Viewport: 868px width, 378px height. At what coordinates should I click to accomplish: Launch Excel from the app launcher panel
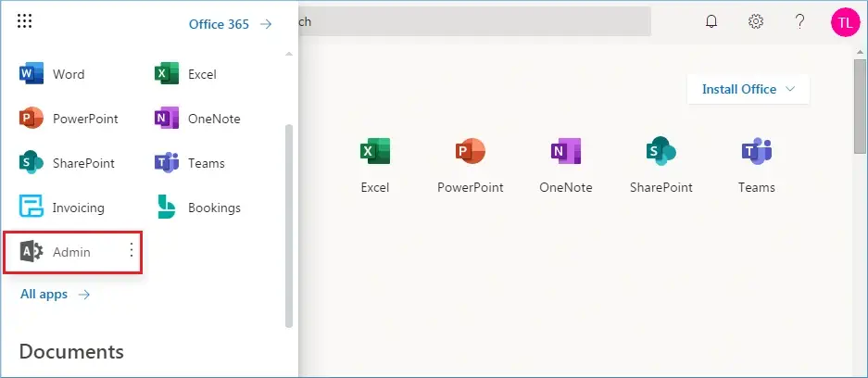click(x=185, y=74)
